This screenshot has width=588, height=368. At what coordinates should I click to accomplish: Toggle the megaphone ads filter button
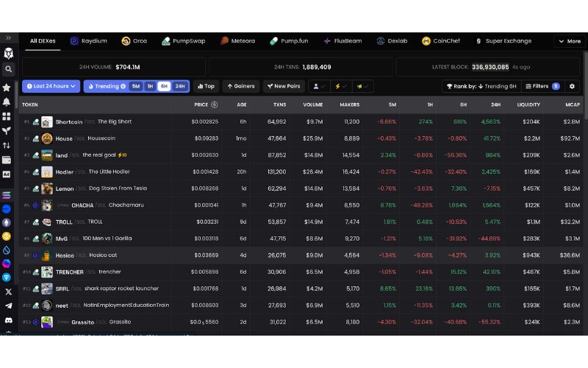tap(362, 86)
